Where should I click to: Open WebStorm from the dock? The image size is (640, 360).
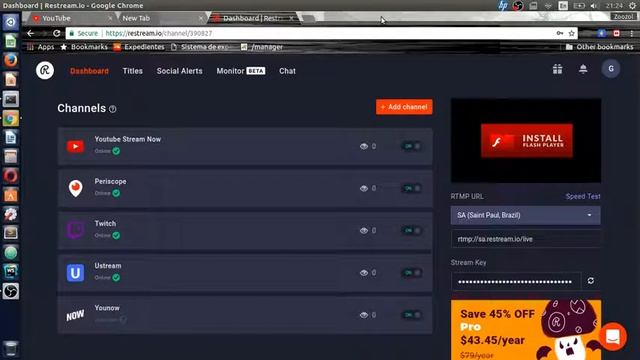(x=11, y=271)
